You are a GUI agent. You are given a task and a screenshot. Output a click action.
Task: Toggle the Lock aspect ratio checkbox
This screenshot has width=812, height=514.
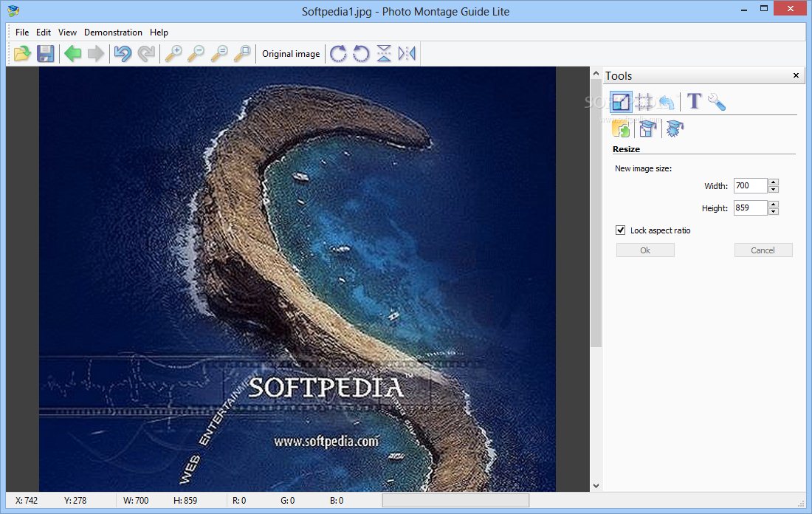tap(620, 230)
